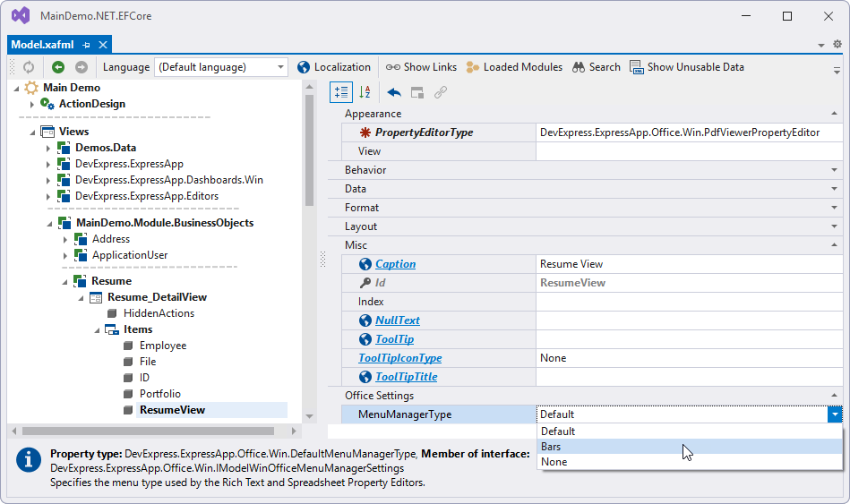The height and width of the screenshot is (504, 850).
Task: Sort properties alphabetically
Action: pos(365,93)
